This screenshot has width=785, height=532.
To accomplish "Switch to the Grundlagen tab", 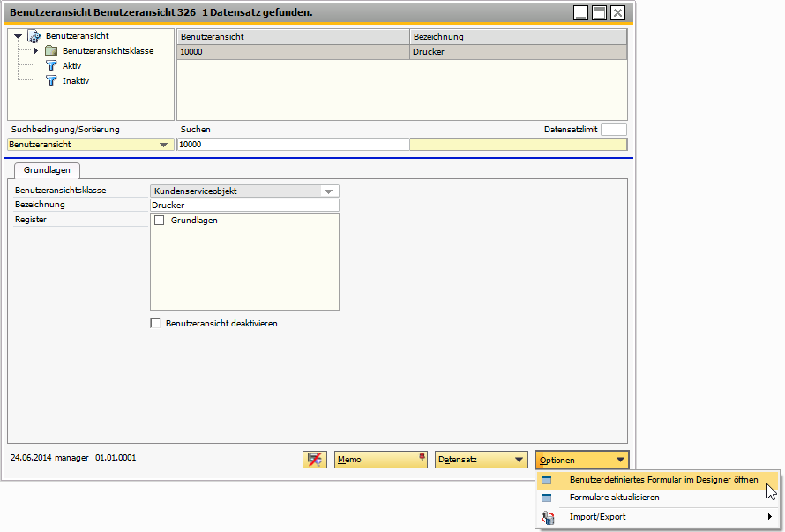I will (x=47, y=170).
